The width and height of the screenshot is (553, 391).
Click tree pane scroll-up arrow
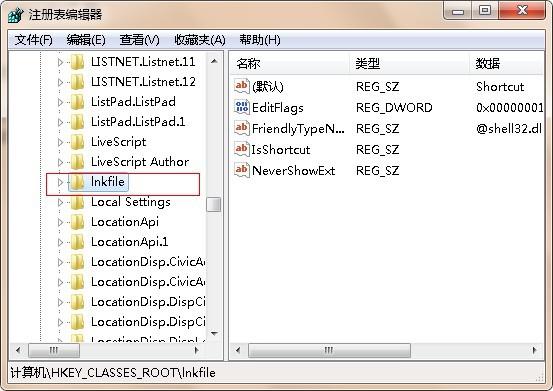(214, 61)
